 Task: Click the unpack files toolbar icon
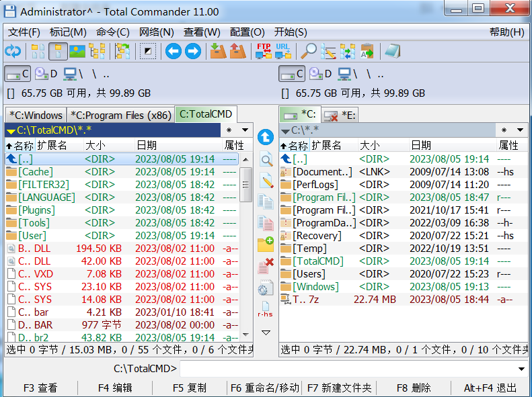tap(238, 51)
